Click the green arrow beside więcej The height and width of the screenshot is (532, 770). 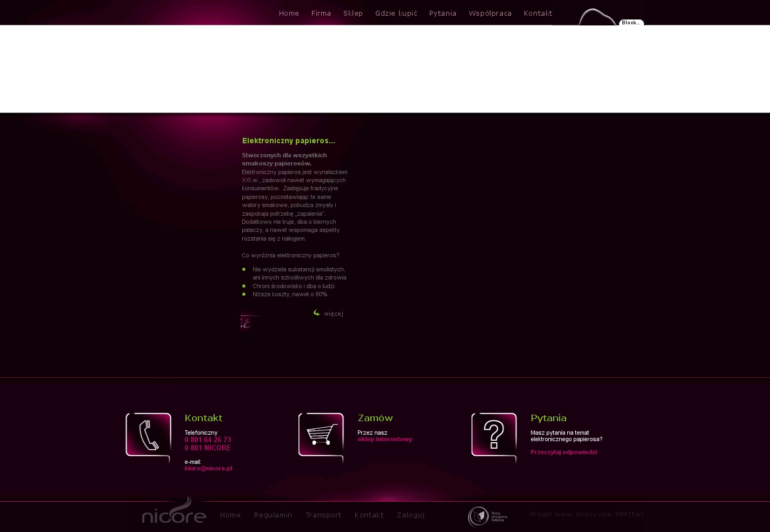[317, 313]
